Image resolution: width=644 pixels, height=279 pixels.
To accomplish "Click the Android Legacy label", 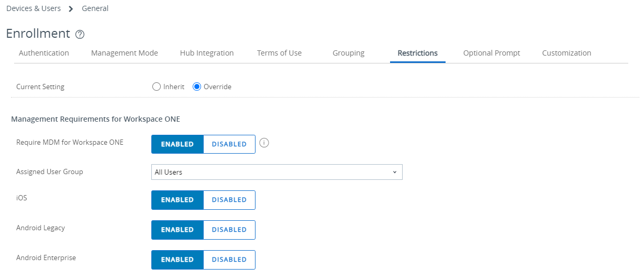I will (41, 228).
